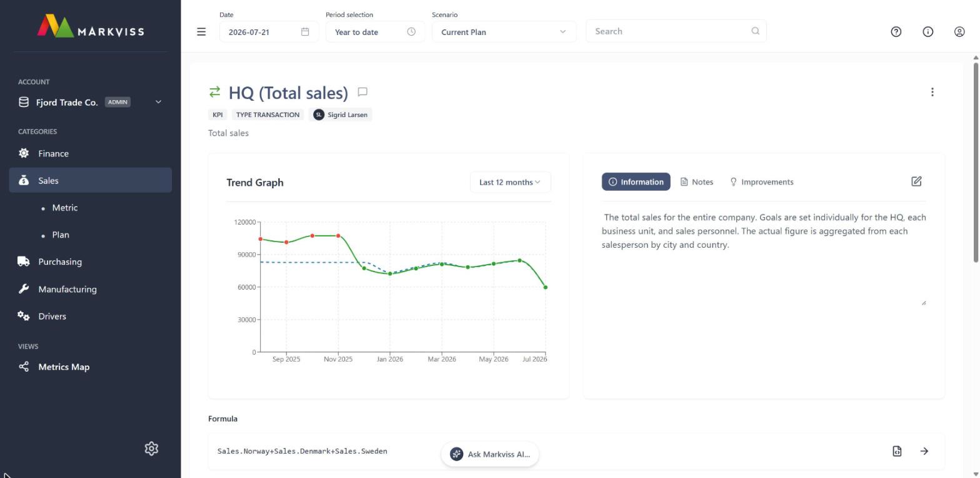
Task: Expand the Fjord Trade Co. account selector
Action: coord(91,102)
